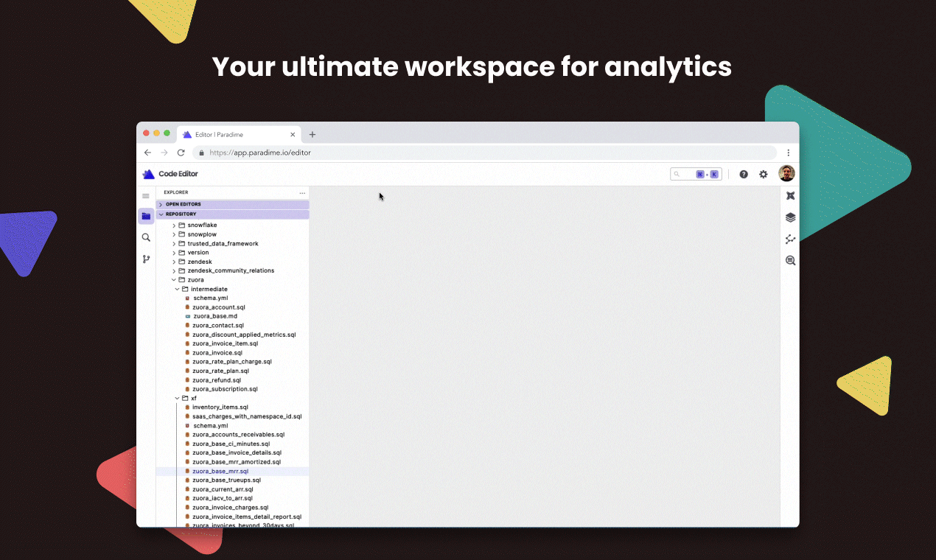Viewport: 936px width, 560px height.
Task: Open the git branch source control icon
Action: (146, 259)
